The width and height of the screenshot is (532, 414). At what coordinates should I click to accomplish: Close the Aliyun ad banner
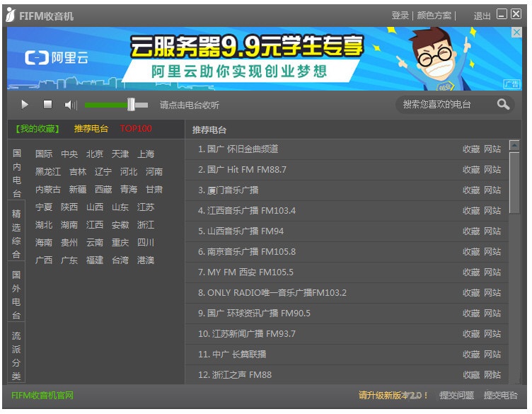pyautogui.click(x=516, y=33)
